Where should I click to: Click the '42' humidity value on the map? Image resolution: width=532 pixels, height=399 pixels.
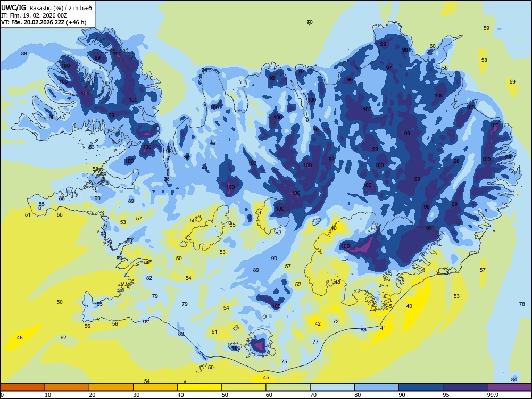tap(318, 324)
